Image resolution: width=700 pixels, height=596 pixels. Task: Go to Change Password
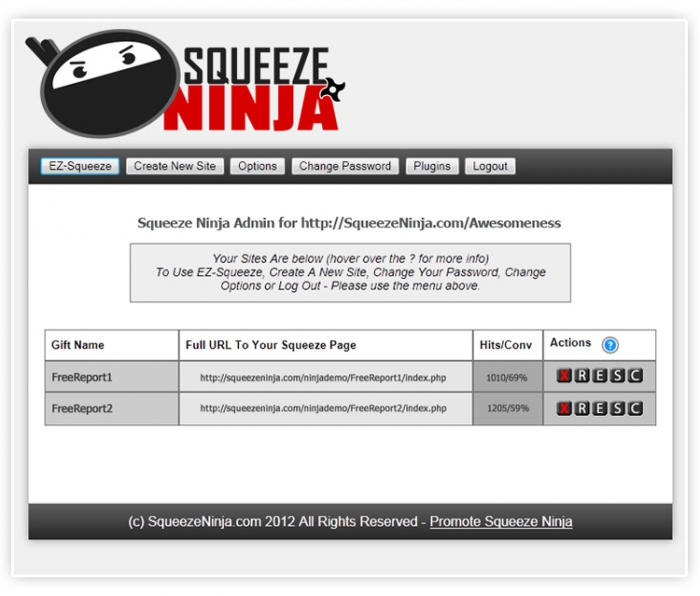pos(345,166)
